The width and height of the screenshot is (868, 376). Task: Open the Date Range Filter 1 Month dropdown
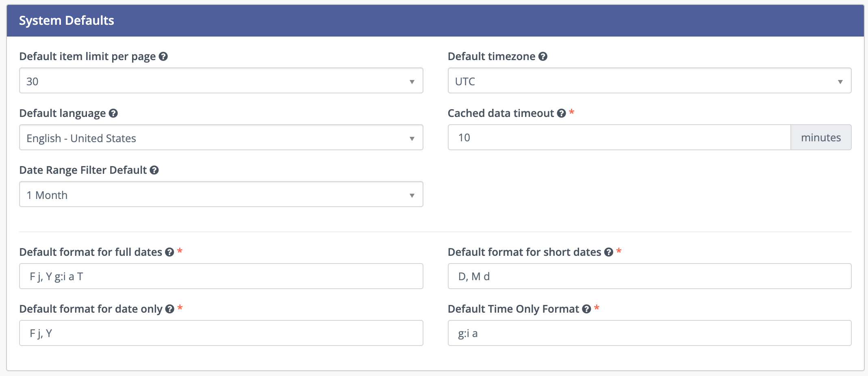coord(221,194)
